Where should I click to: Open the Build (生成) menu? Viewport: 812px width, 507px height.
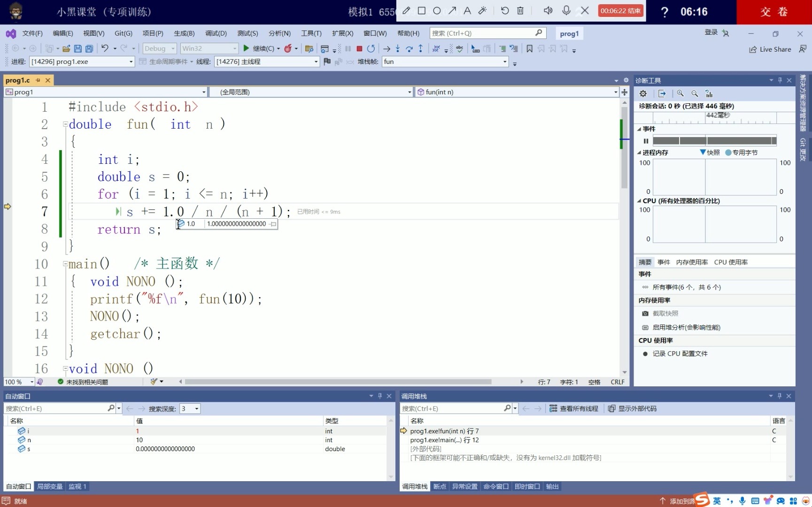point(184,33)
